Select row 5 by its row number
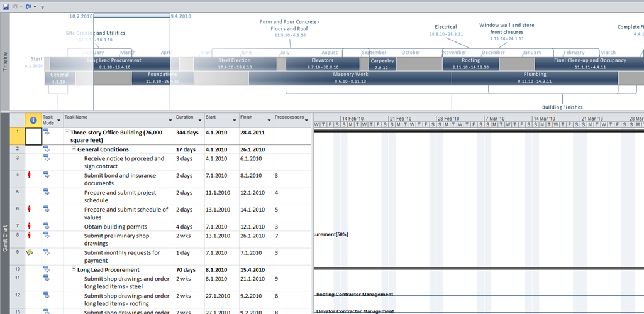Viewport: 644px width, 314px height. tap(18, 193)
